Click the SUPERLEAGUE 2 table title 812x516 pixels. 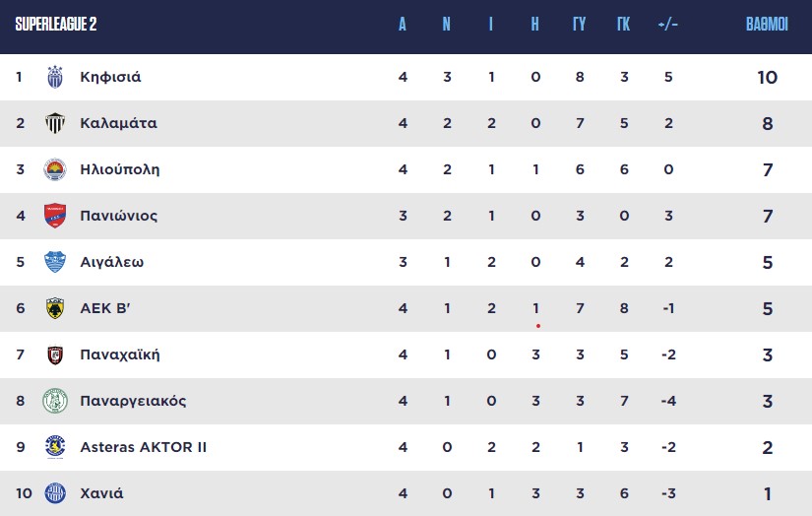[56, 25]
